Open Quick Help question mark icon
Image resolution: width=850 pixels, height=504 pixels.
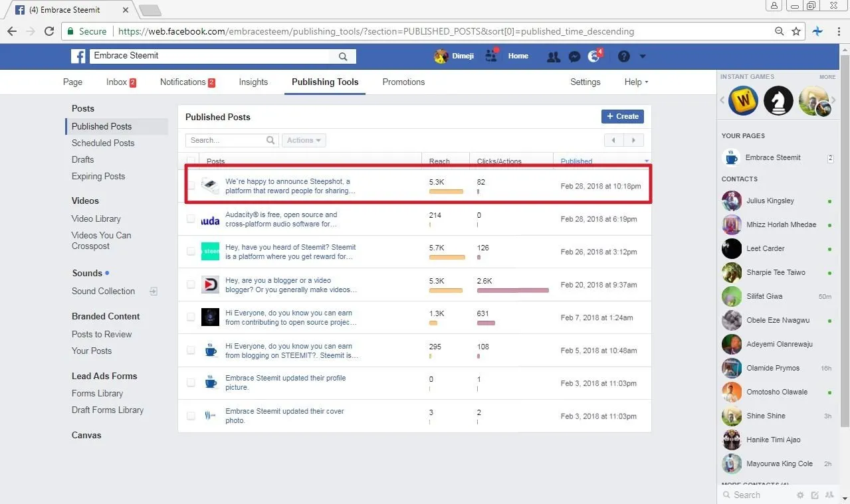coord(623,56)
